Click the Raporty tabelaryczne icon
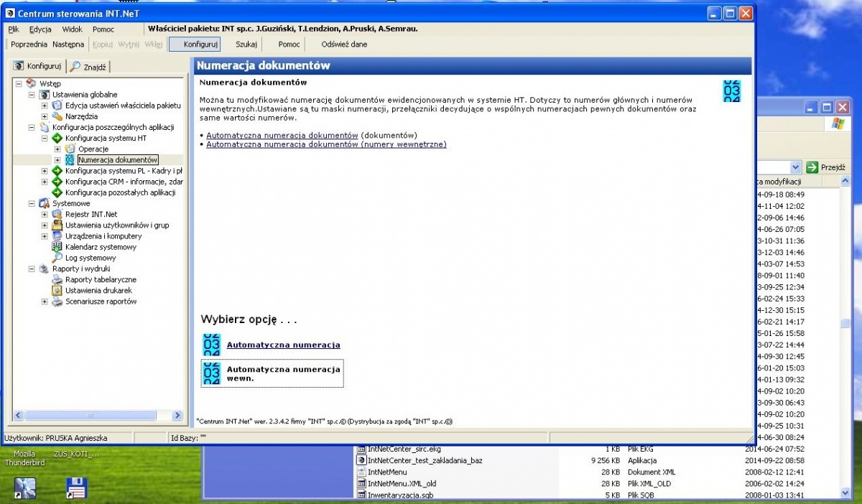The width and height of the screenshot is (862, 504). (57, 280)
